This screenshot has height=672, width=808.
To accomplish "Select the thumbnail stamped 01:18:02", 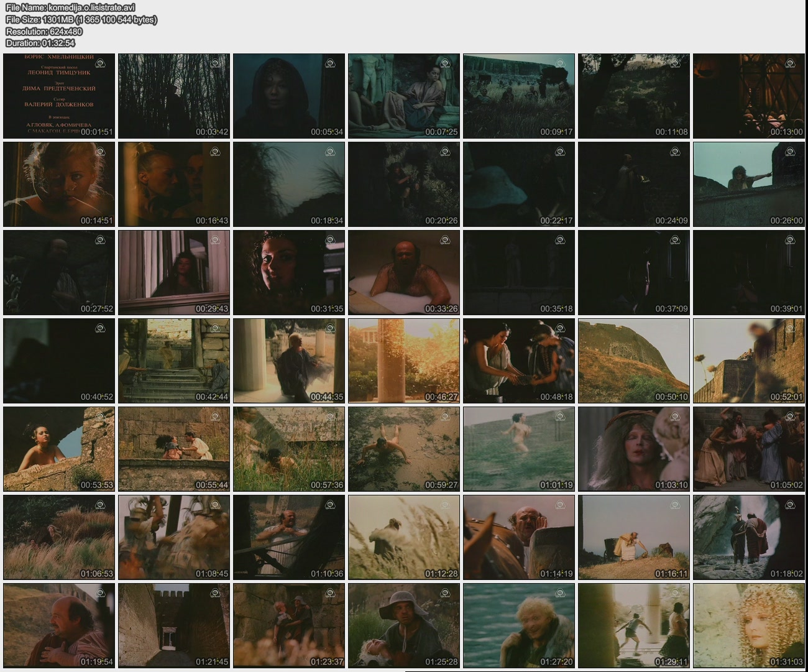I will [x=749, y=537].
